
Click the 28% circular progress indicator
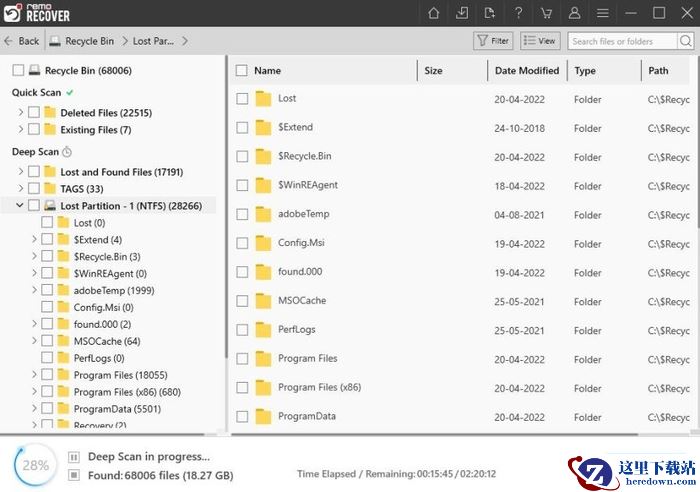point(35,465)
